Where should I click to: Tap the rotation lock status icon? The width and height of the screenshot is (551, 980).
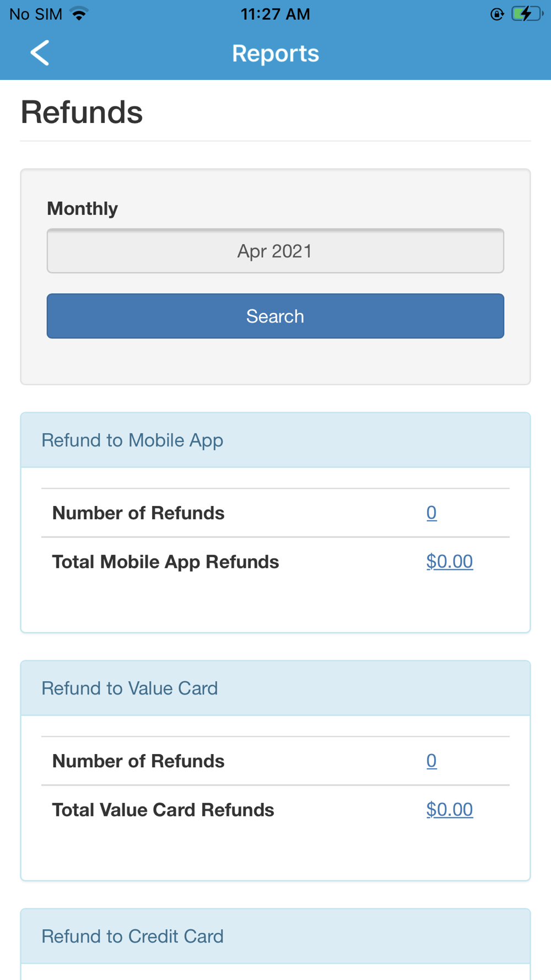click(497, 14)
